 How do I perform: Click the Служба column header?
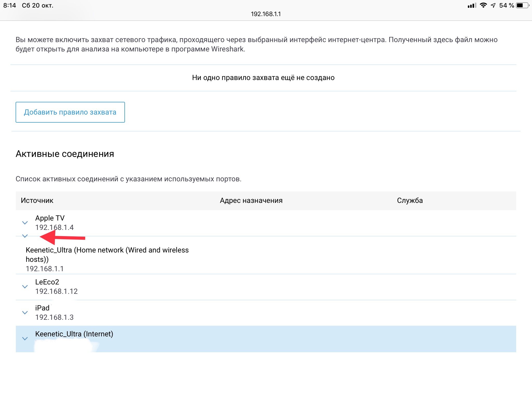[410, 201]
